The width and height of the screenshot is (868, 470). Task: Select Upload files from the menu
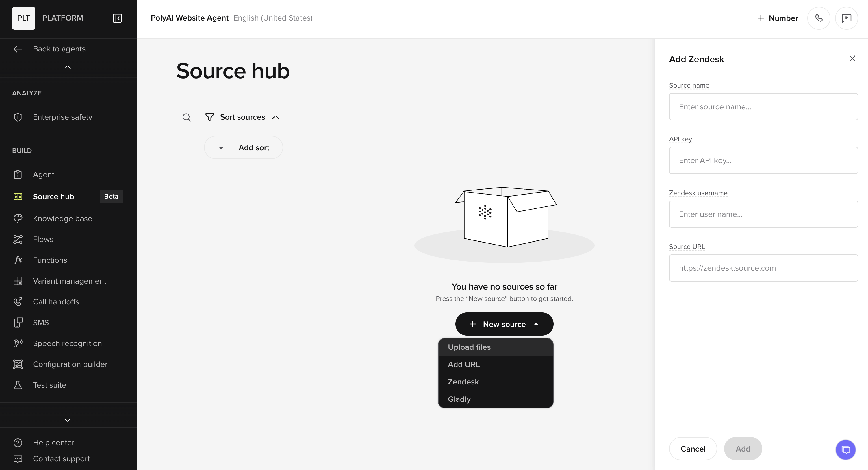click(x=469, y=347)
